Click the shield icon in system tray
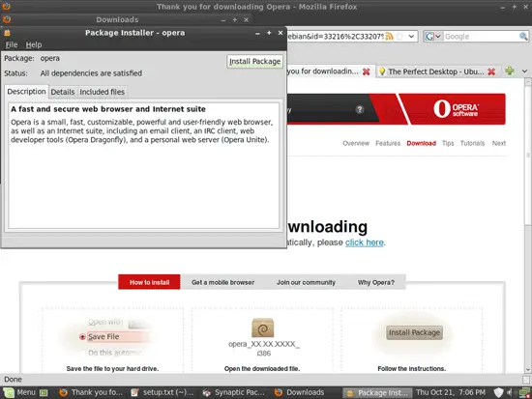This screenshot has height=399, width=532. (498, 392)
